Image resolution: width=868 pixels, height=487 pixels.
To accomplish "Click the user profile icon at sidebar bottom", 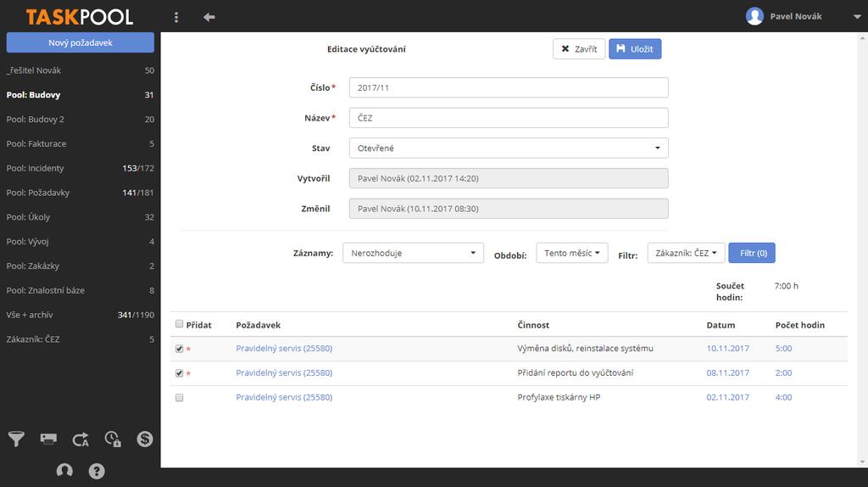I will (64, 470).
